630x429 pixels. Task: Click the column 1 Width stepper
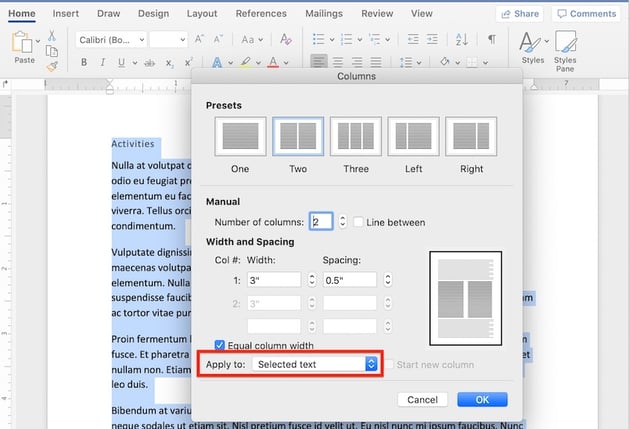click(312, 280)
